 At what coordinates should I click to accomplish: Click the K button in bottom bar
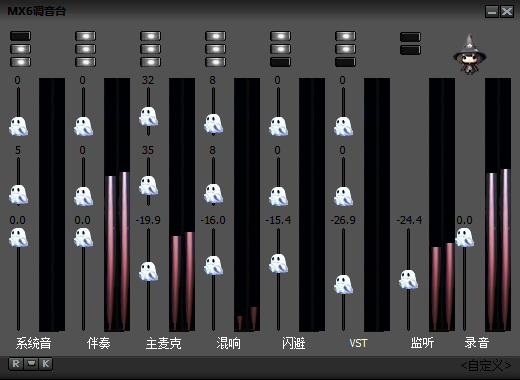46,364
